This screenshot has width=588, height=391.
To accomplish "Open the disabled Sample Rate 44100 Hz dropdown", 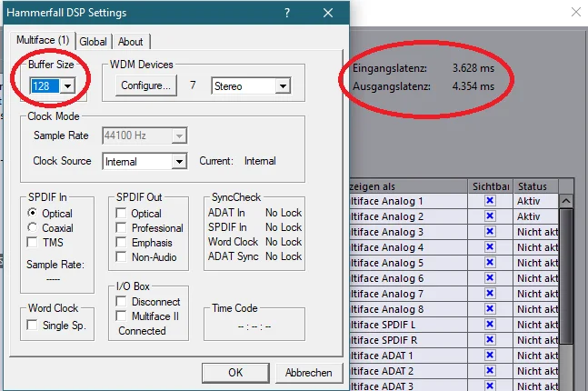I will pyautogui.click(x=179, y=135).
